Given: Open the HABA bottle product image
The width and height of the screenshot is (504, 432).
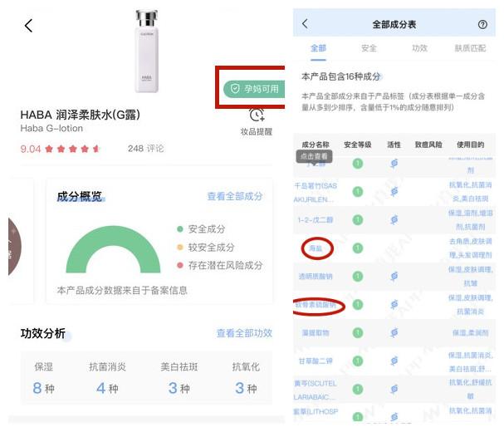Looking at the screenshot, I should coord(147,52).
